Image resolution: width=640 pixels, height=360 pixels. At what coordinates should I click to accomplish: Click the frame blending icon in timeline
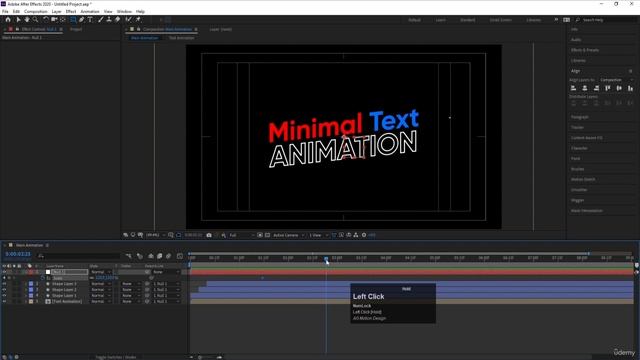click(160, 256)
